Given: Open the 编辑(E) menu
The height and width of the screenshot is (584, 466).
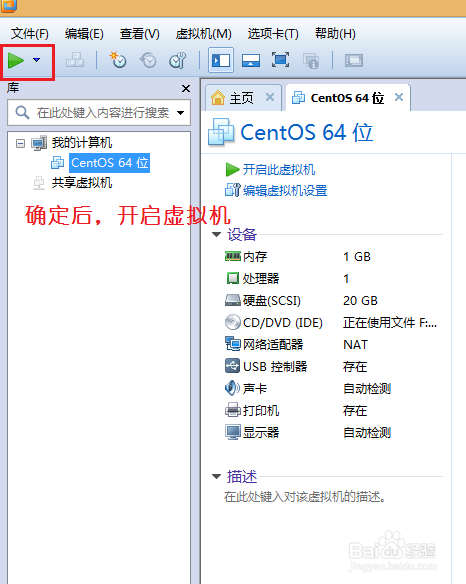Looking at the screenshot, I should pos(84,34).
